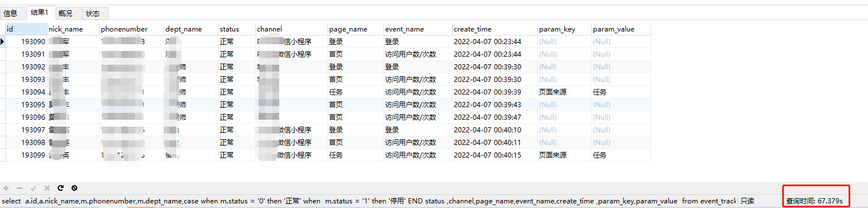Click the id cell 193097
868x208 pixels.
26,130
